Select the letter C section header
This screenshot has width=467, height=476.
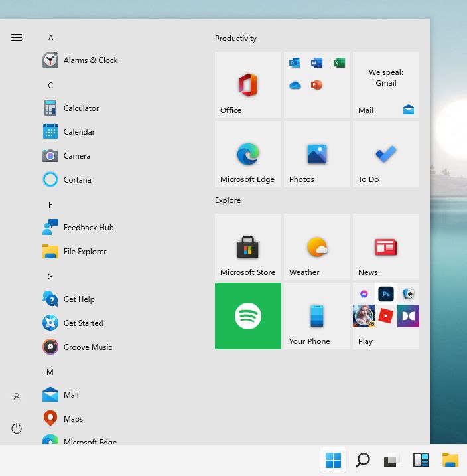point(50,85)
